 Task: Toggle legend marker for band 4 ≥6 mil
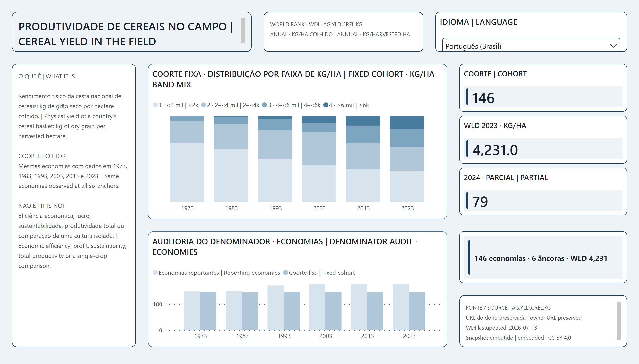[x=326, y=105]
